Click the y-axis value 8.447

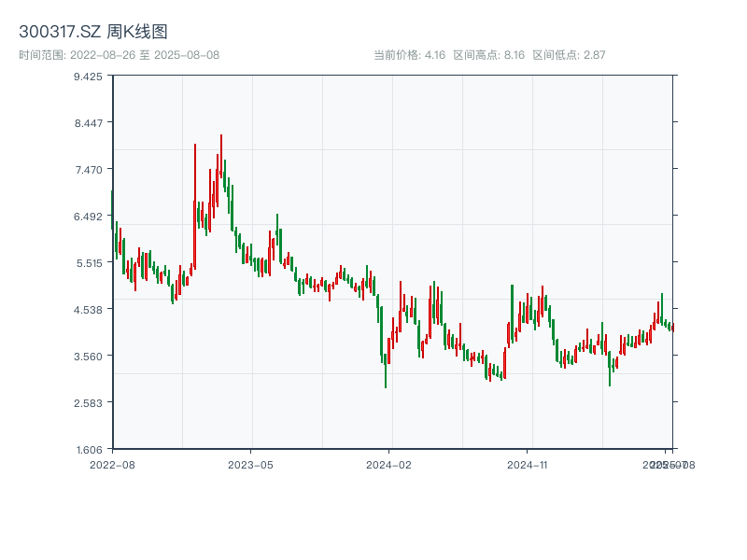click(x=88, y=123)
